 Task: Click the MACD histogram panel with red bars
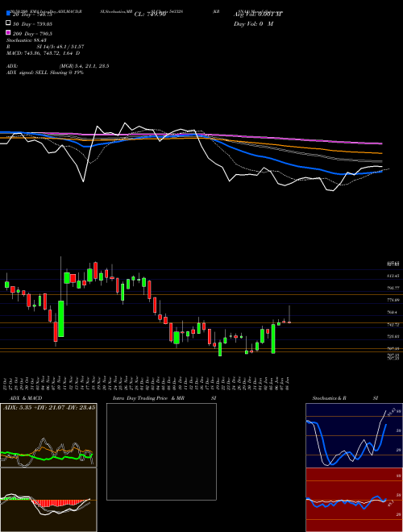coord(48,500)
